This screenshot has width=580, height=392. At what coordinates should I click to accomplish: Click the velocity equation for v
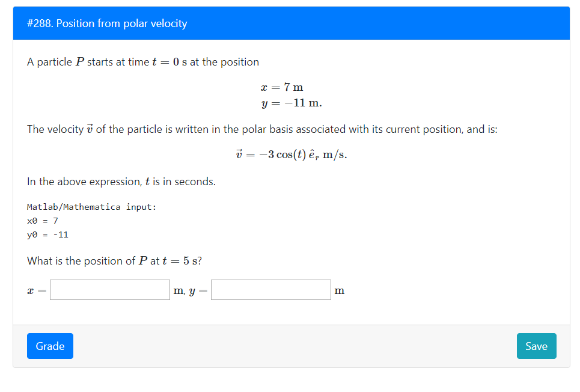(290, 154)
